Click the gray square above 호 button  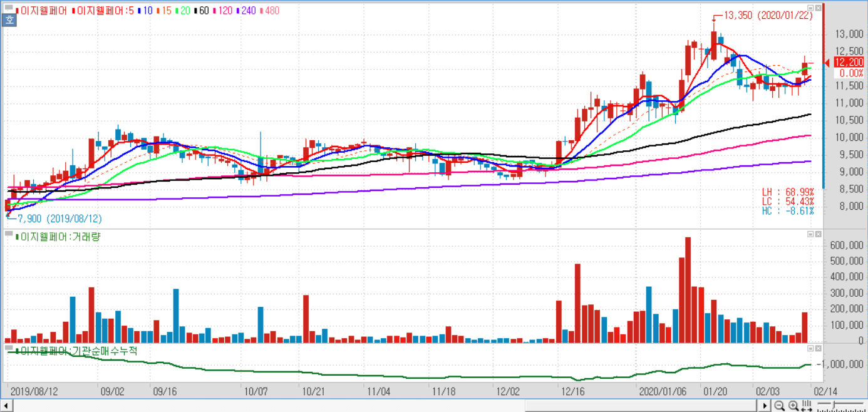point(8,9)
